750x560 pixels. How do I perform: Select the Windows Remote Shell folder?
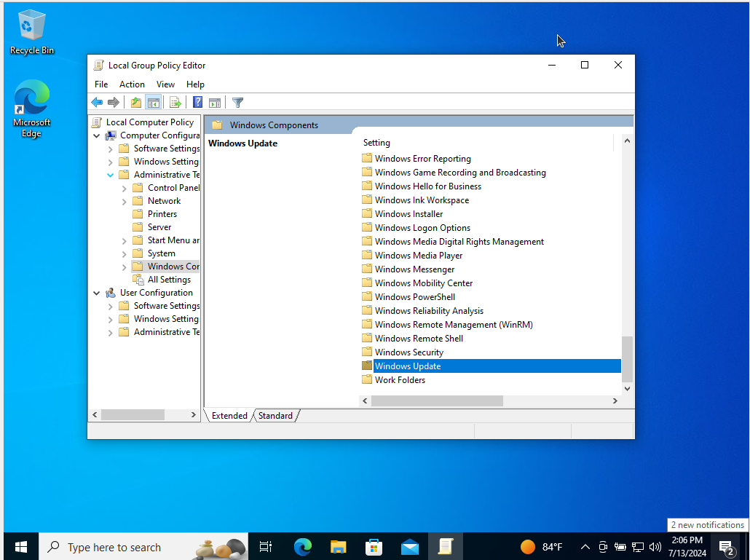[x=419, y=339]
